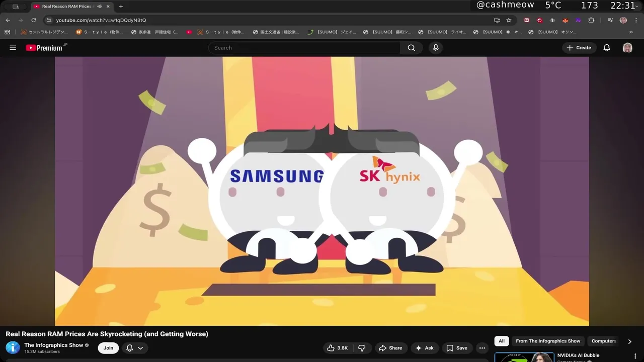Click the Join button
Image resolution: width=644 pixels, height=362 pixels.
[108, 348]
